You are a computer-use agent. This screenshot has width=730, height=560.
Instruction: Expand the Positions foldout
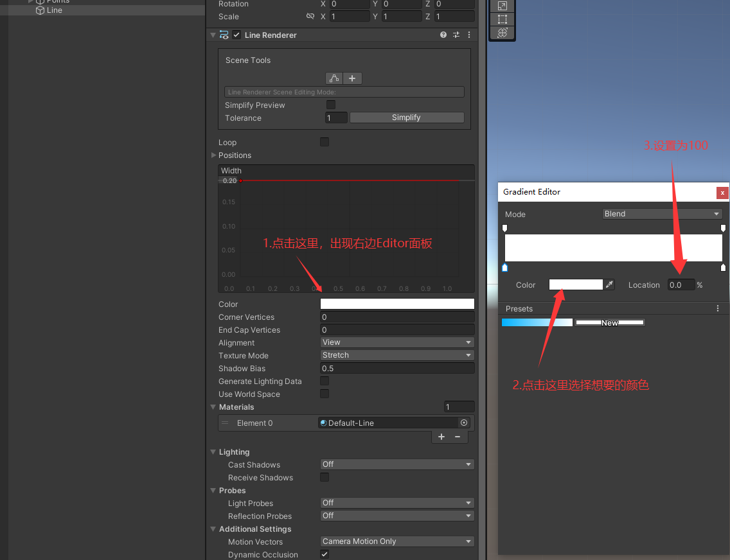pos(214,155)
